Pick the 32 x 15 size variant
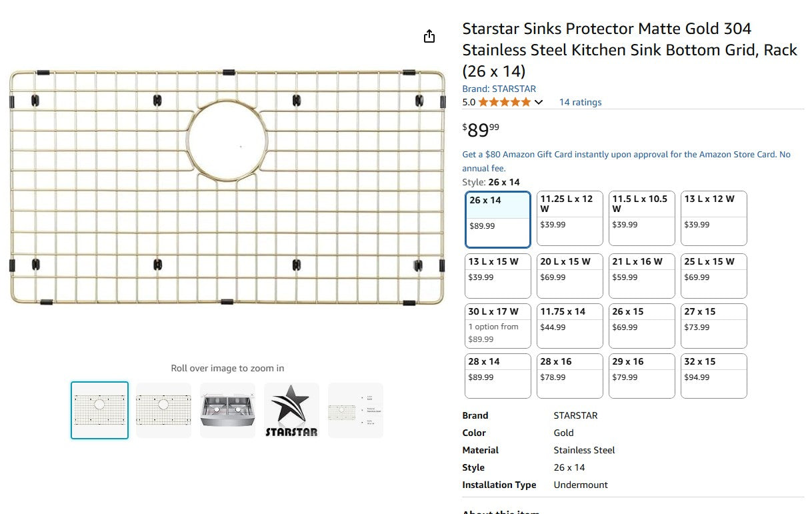Viewport: 812px width, 514px height. 713,375
